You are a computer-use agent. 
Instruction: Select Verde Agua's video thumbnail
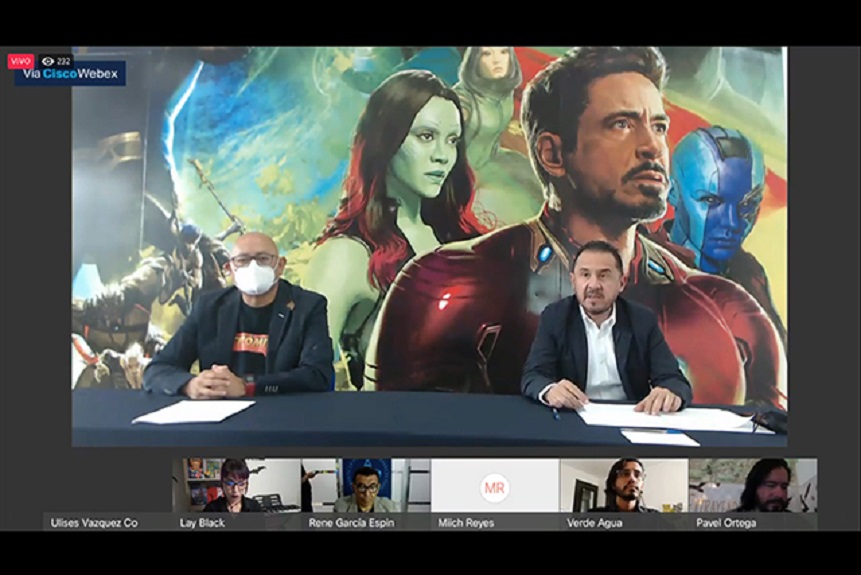[623, 485]
